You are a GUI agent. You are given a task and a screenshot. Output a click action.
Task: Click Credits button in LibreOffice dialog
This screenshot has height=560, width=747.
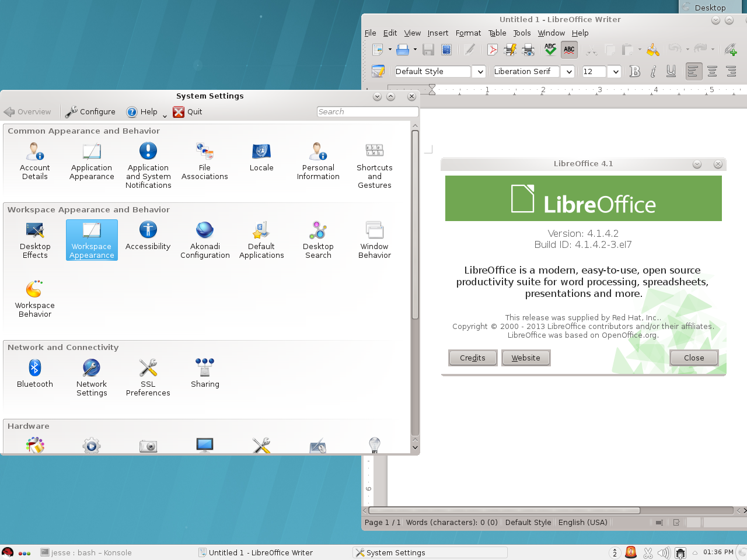[473, 358]
